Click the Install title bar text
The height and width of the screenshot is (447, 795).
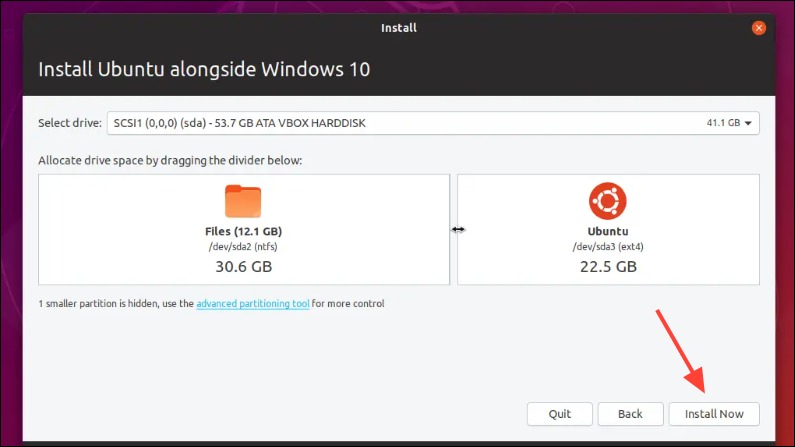click(x=399, y=28)
